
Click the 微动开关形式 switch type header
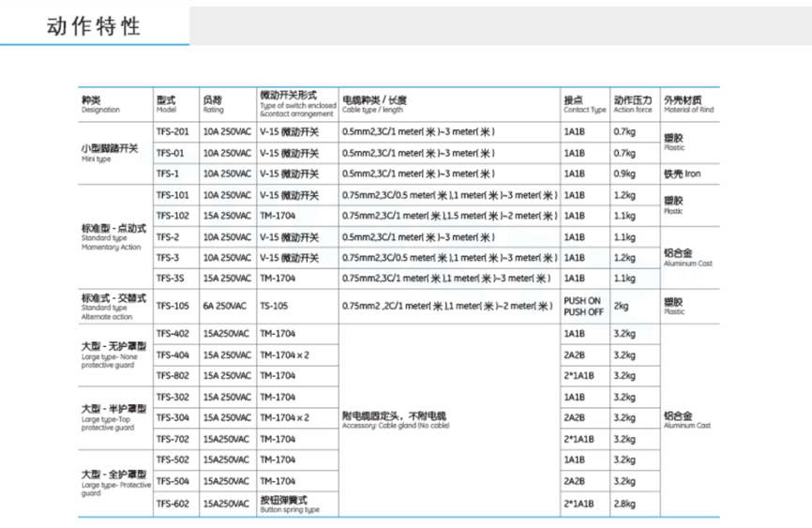point(298,104)
